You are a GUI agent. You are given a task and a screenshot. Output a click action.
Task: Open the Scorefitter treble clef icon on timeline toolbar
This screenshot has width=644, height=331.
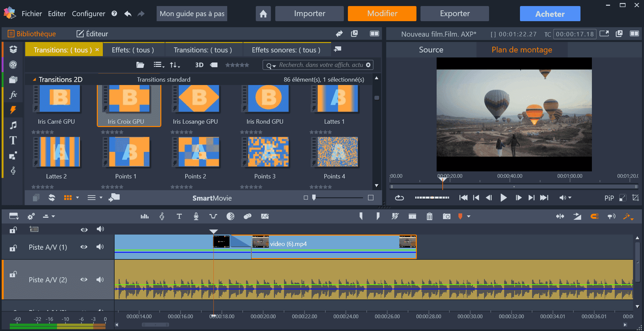[x=162, y=216]
